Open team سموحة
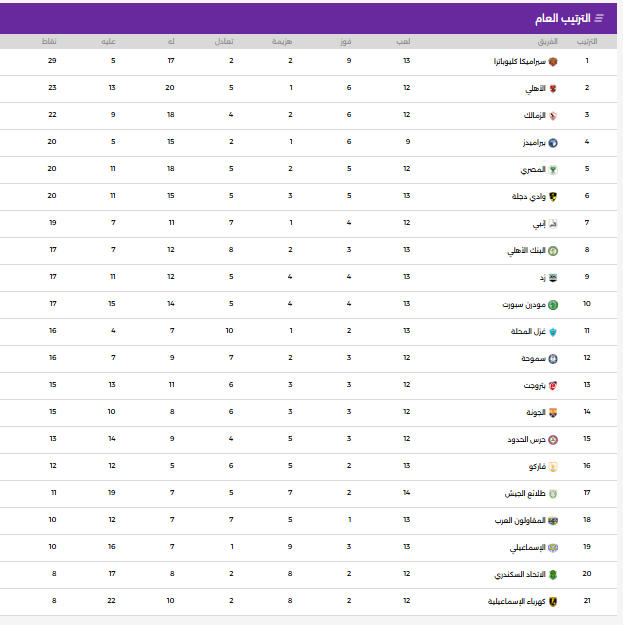623x625 pixels. click(x=533, y=359)
